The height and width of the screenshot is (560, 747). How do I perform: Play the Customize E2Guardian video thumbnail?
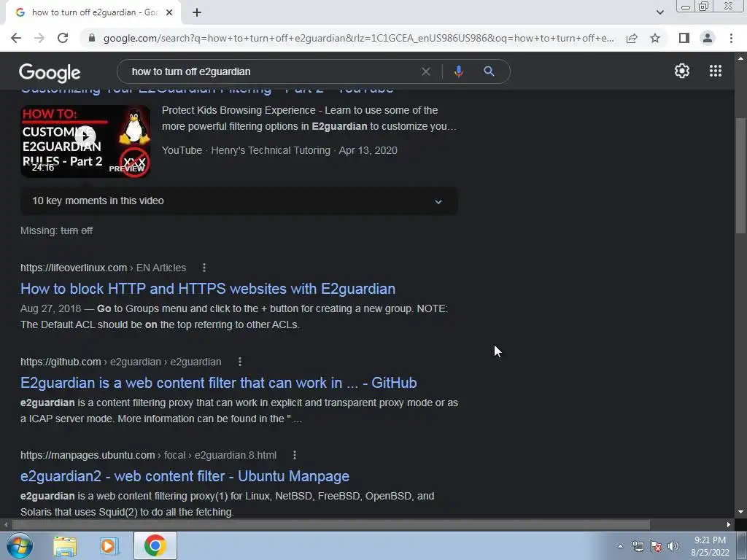point(85,141)
